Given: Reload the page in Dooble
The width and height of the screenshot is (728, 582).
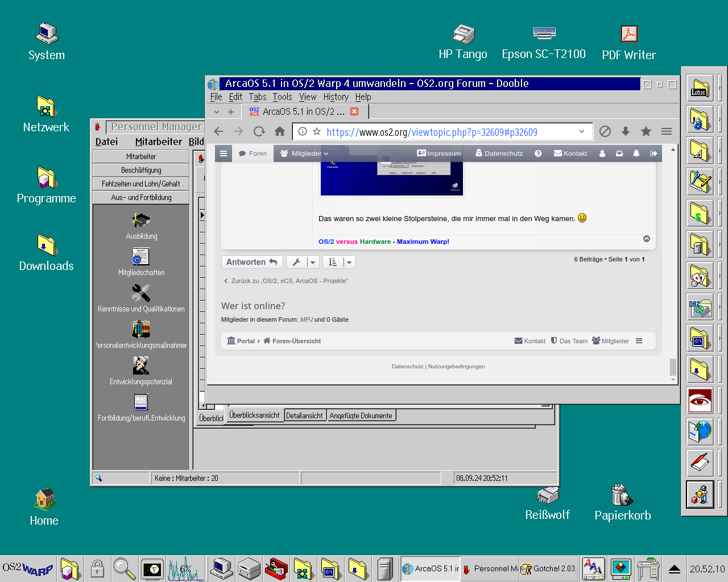Looking at the screenshot, I should point(259,132).
